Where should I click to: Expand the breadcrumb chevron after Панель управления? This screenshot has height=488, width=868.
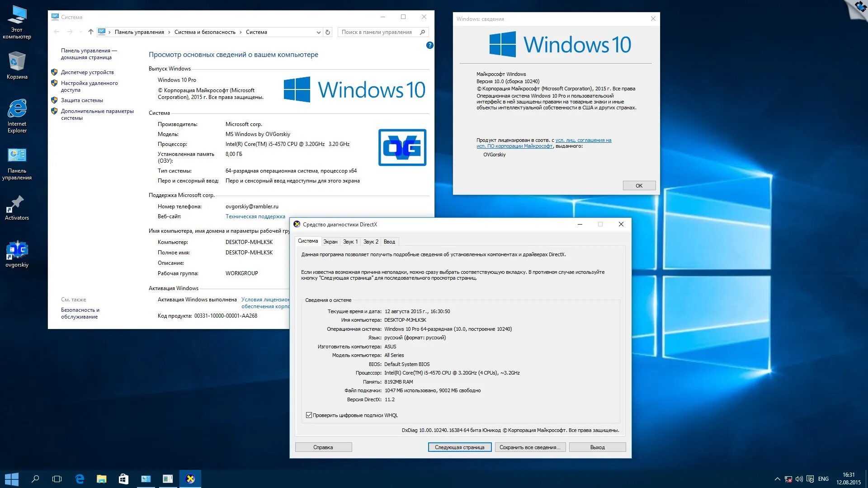(x=169, y=32)
